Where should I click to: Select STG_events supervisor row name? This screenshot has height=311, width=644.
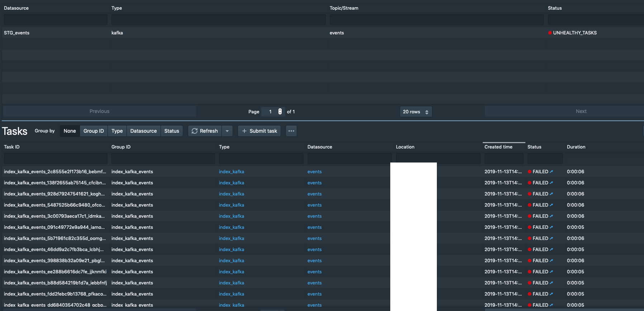pos(16,33)
